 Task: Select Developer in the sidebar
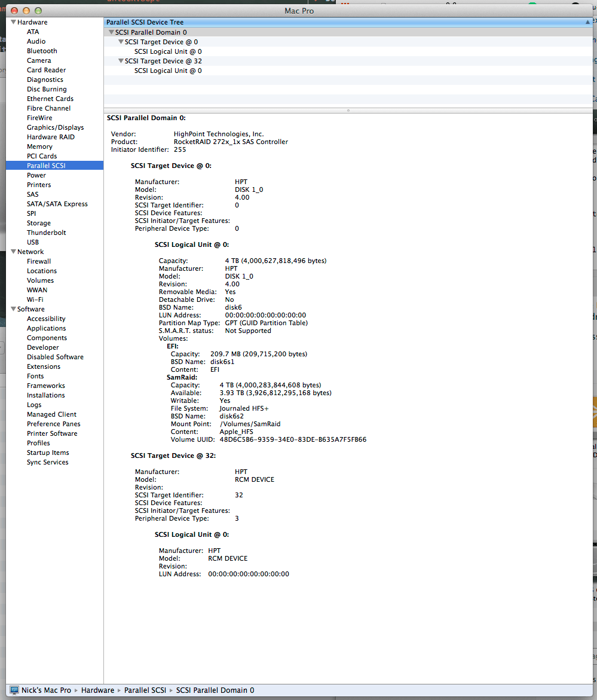click(x=43, y=347)
